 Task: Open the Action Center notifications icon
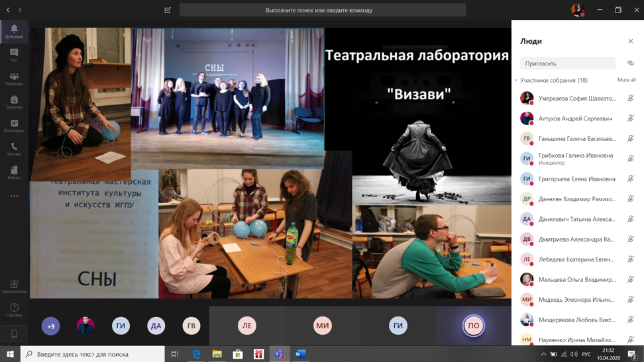[632, 354]
